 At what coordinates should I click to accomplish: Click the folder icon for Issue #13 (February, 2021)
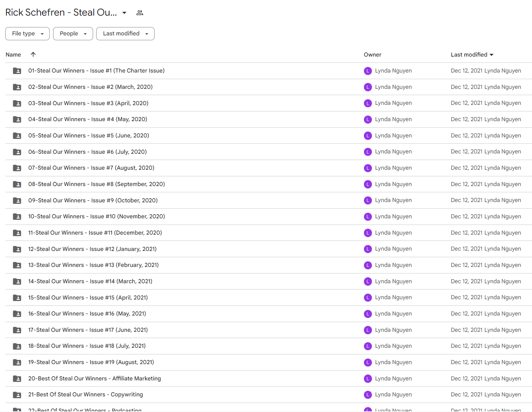point(17,265)
